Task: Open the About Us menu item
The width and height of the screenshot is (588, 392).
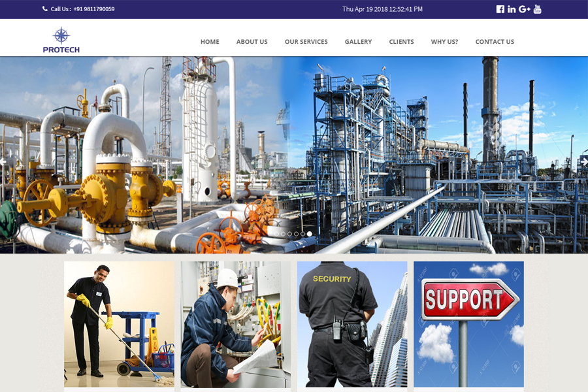Action: [252, 42]
